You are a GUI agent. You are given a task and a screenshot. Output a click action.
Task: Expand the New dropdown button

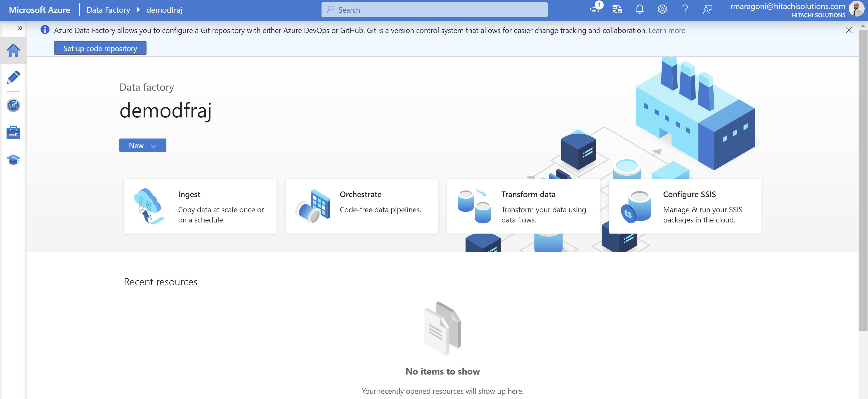(142, 145)
